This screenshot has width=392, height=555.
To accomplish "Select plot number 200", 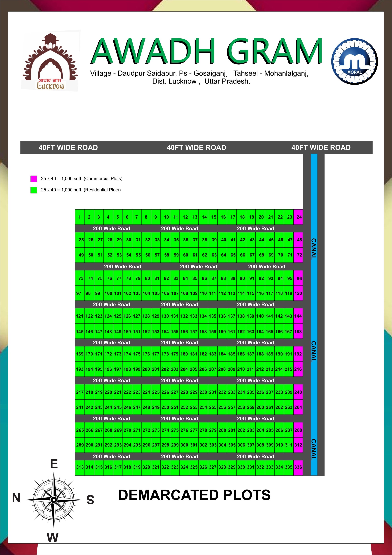I will [146, 369].
